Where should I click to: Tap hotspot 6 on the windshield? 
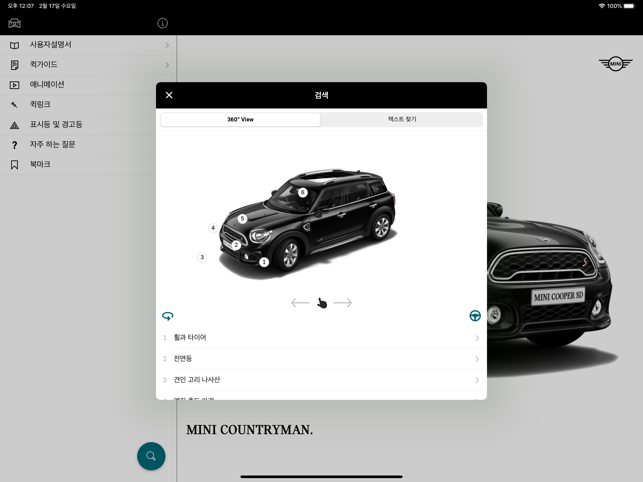pyautogui.click(x=303, y=192)
